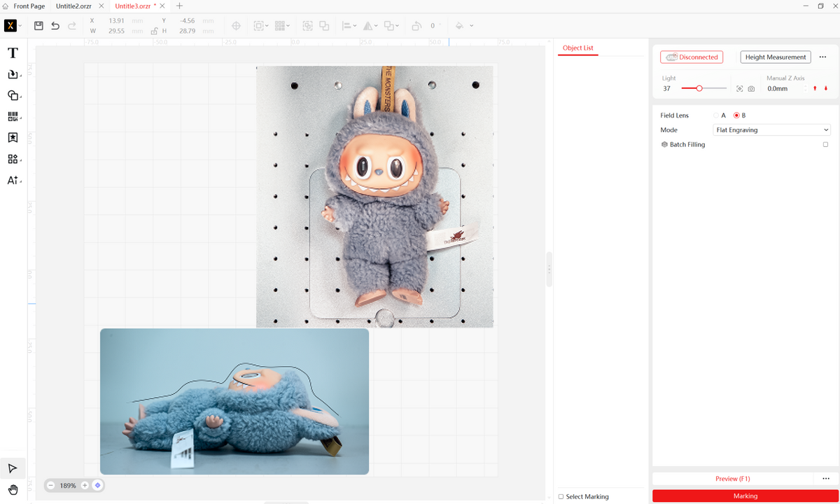
Task: Select Field Lens A radio button
Action: point(716,115)
